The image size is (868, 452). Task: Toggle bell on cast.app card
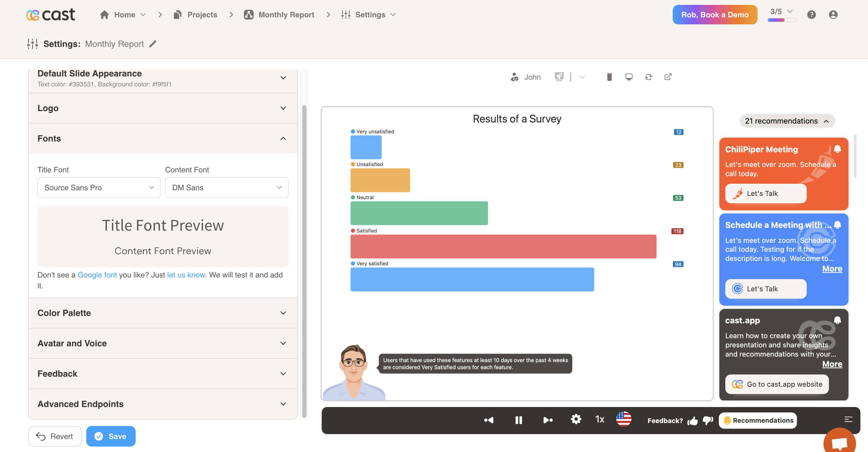837,320
